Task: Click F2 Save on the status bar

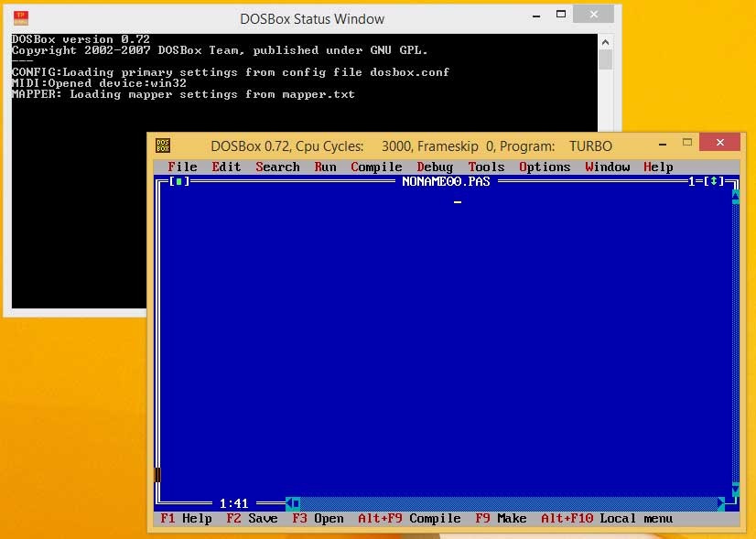Action: [x=252, y=518]
